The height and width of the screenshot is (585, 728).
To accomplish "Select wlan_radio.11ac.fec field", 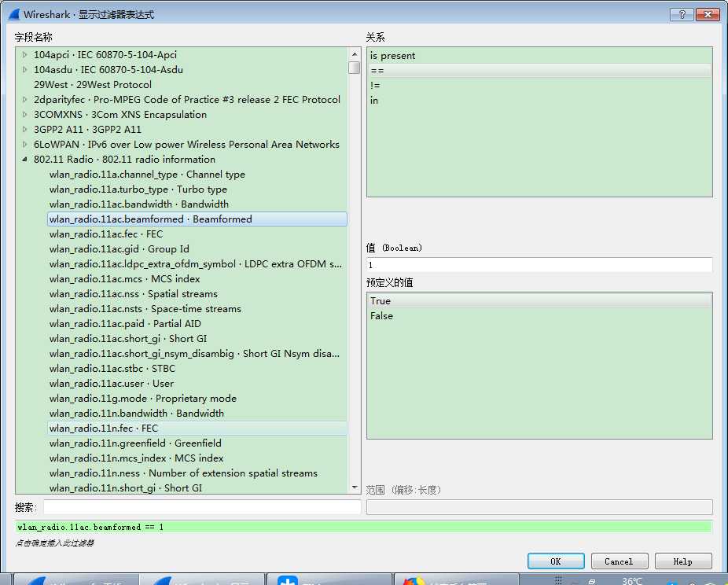I will [106, 234].
